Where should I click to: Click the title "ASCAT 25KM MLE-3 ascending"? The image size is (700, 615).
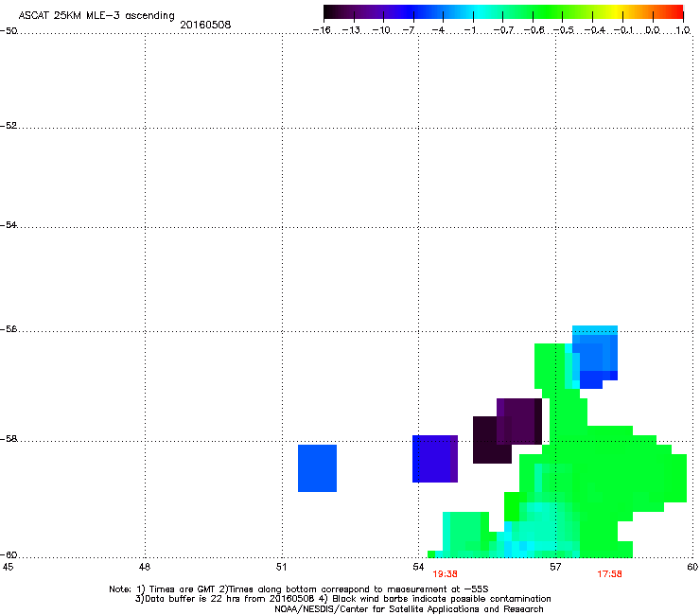coord(96,16)
